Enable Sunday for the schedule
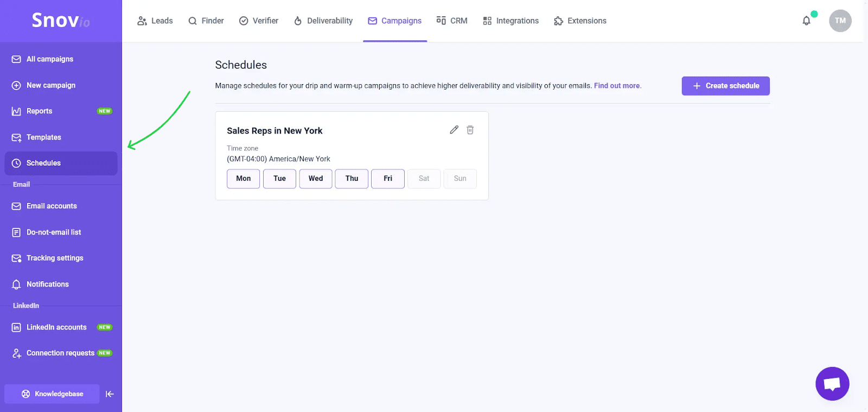Image resolution: width=868 pixels, height=412 pixels. tap(460, 179)
